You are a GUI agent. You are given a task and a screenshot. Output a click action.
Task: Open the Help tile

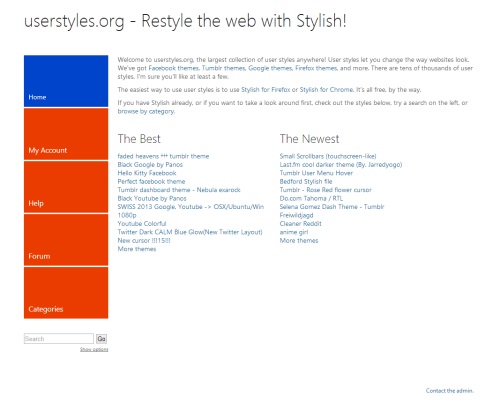[66, 187]
